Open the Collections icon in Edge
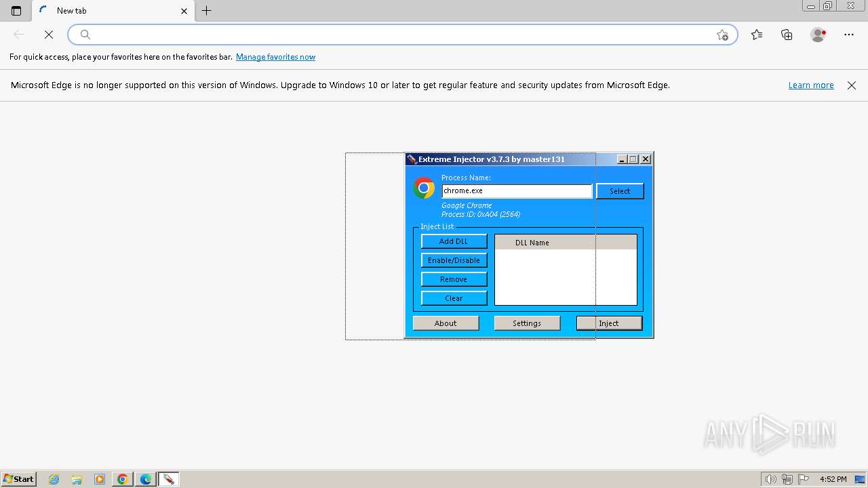 coord(787,35)
